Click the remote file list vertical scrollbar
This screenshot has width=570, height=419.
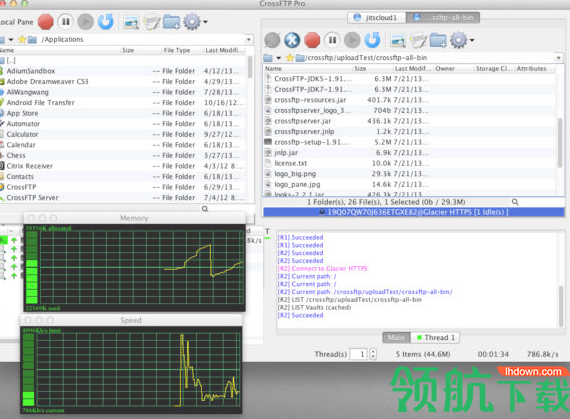pos(560,142)
